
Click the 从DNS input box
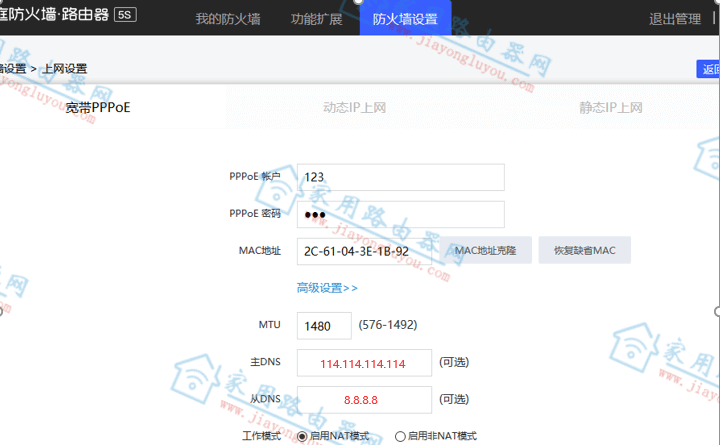(x=364, y=400)
